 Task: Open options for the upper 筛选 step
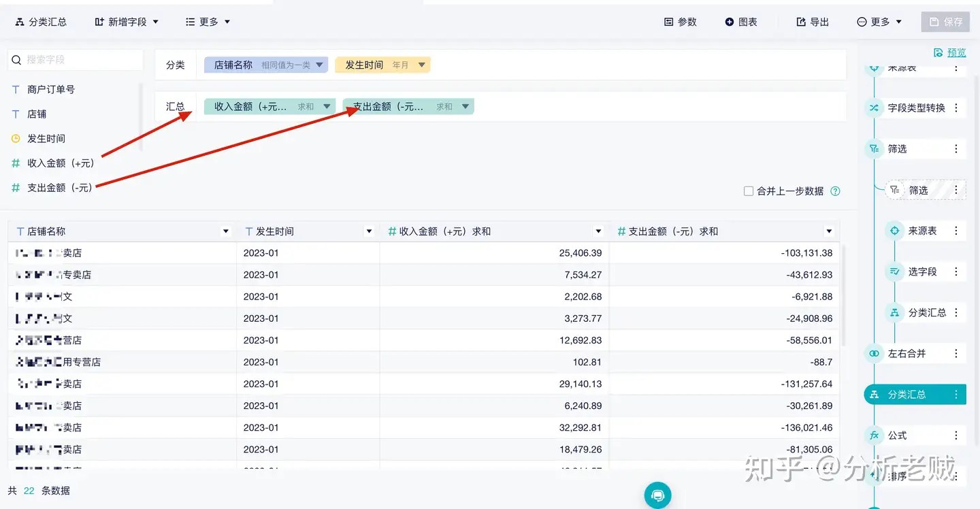pos(956,149)
